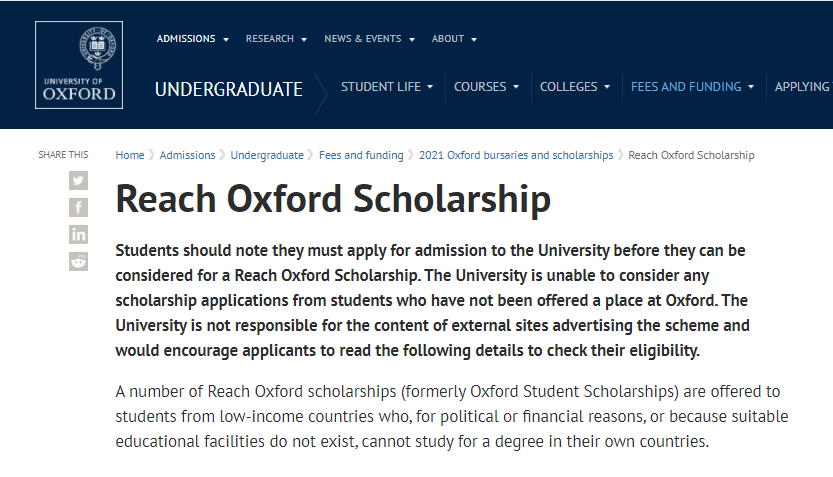Open the Admissions breadcrumb link
The height and width of the screenshot is (477, 833).
[x=188, y=155]
